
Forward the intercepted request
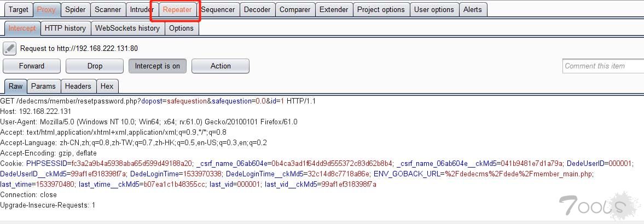(32, 66)
